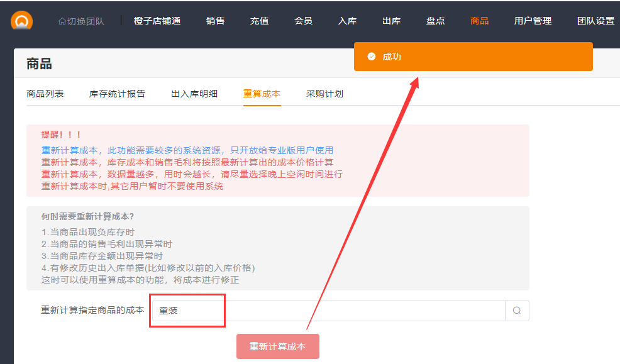Select 出库 in the top navigation

(x=391, y=21)
